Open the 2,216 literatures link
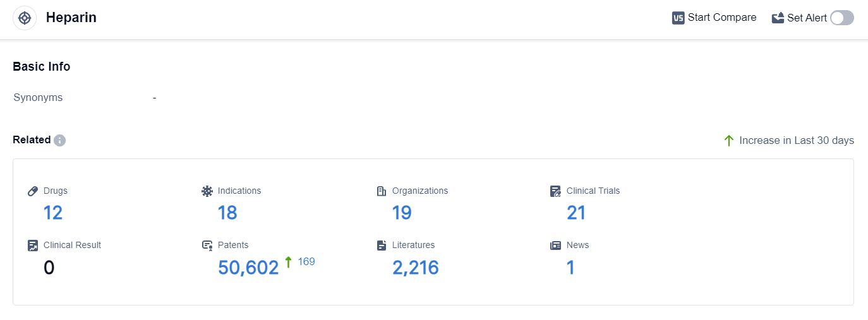The image size is (868, 320). (x=416, y=268)
